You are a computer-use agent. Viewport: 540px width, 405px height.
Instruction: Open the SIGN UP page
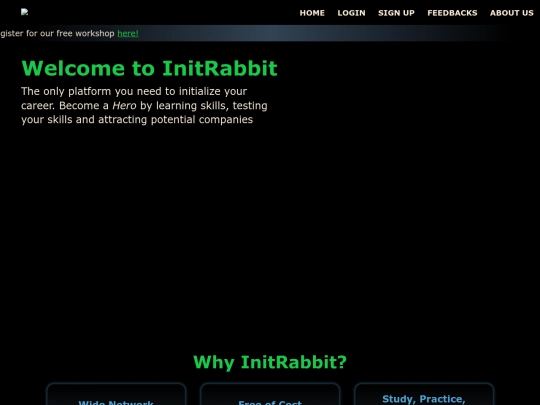click(396, 13)
